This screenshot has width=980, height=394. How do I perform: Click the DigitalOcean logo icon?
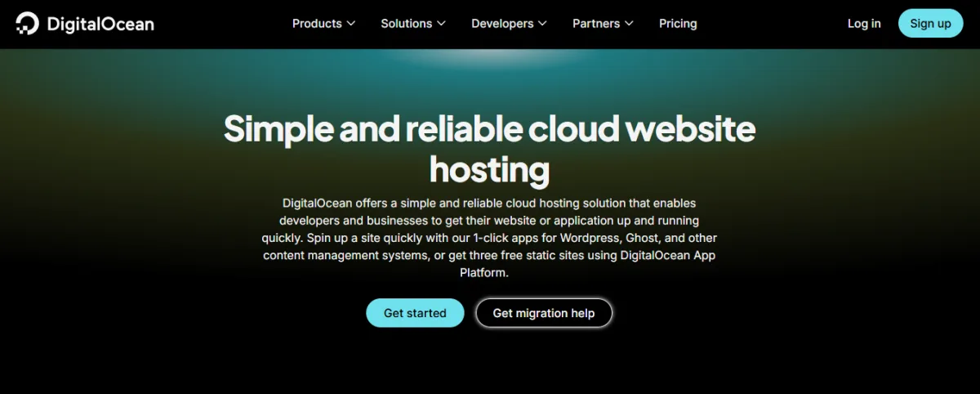(27, 24)
